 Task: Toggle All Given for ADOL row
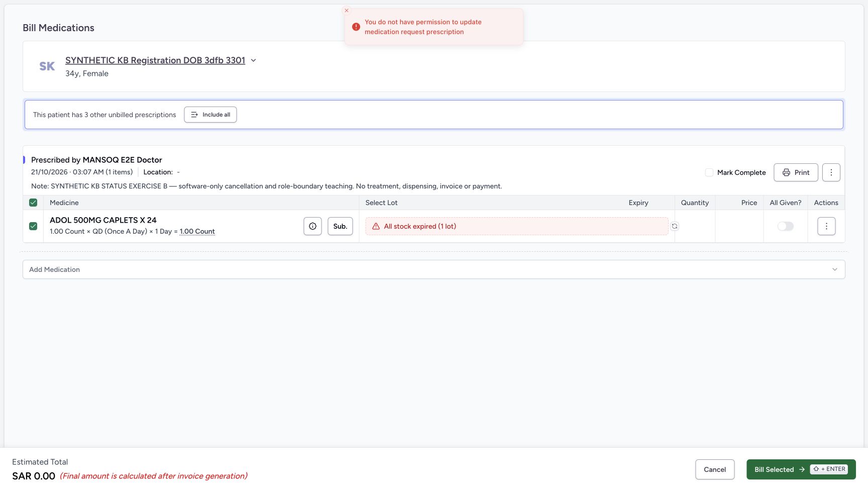(786, 226)
